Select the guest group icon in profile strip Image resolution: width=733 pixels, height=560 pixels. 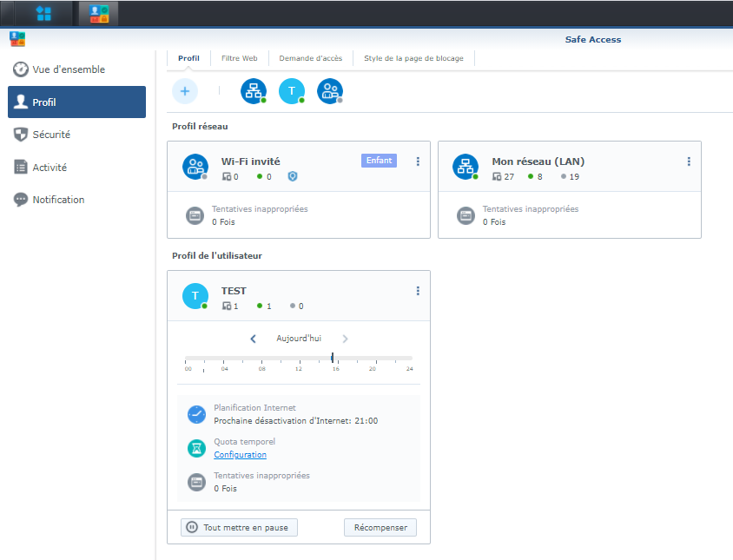[330, 91]
